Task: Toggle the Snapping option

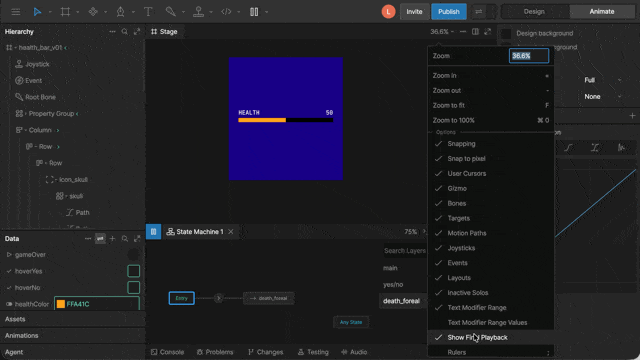Action: point(491,144)
